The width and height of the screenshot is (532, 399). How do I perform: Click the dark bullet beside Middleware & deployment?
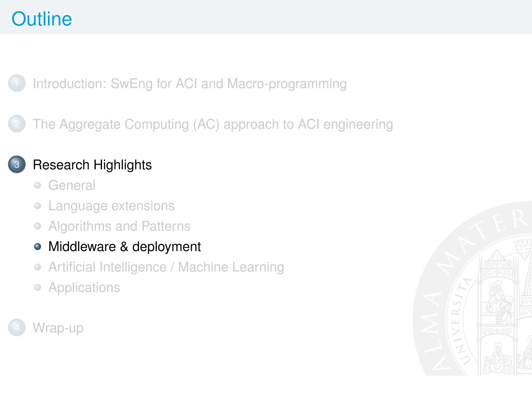[38, 247]
